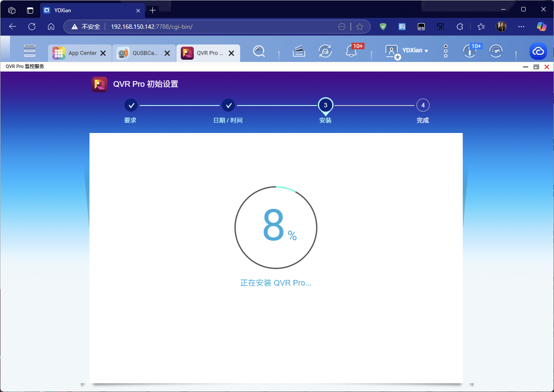Click the browser address bar

pos(218,27)
